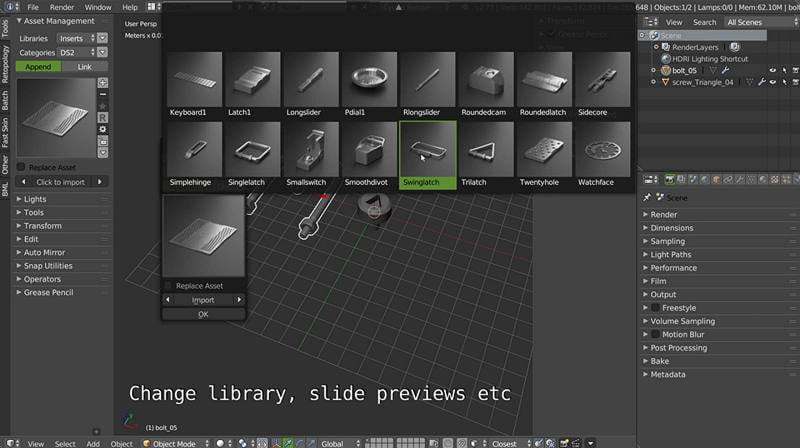Click the wrench modifier icon beside bolt_05

click(725, 70)
